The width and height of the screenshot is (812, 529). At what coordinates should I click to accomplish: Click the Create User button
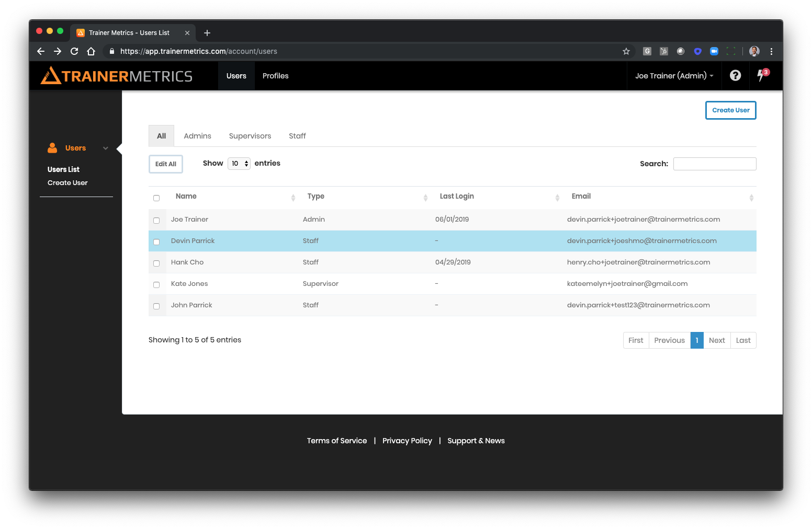[x=730, y=110]
